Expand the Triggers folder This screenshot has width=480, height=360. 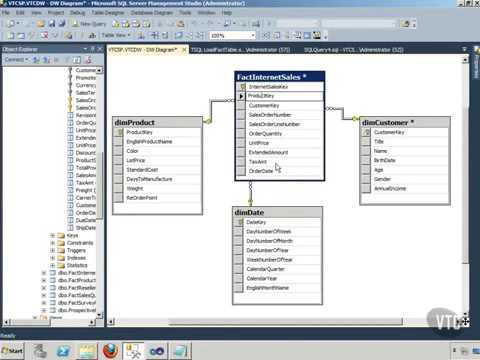[52, 250]
